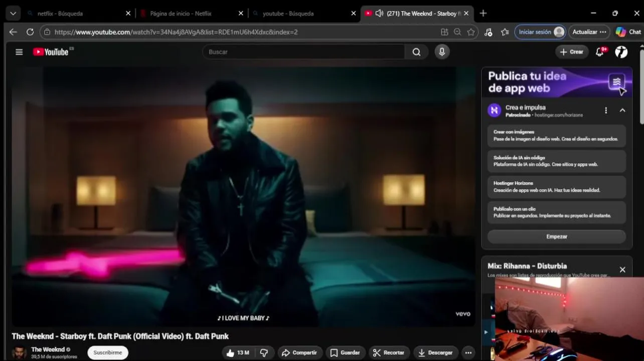Click the video player to pause

[x=243, y=196]
